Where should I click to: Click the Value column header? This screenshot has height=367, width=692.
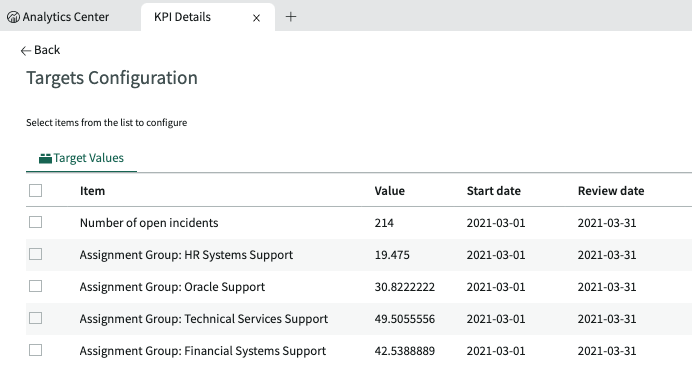[390, 191]
